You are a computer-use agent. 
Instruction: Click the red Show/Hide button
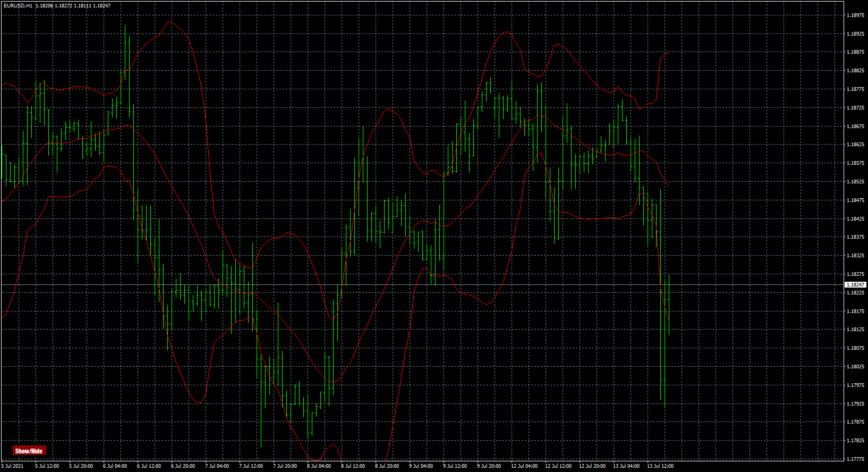click(29, 451)
